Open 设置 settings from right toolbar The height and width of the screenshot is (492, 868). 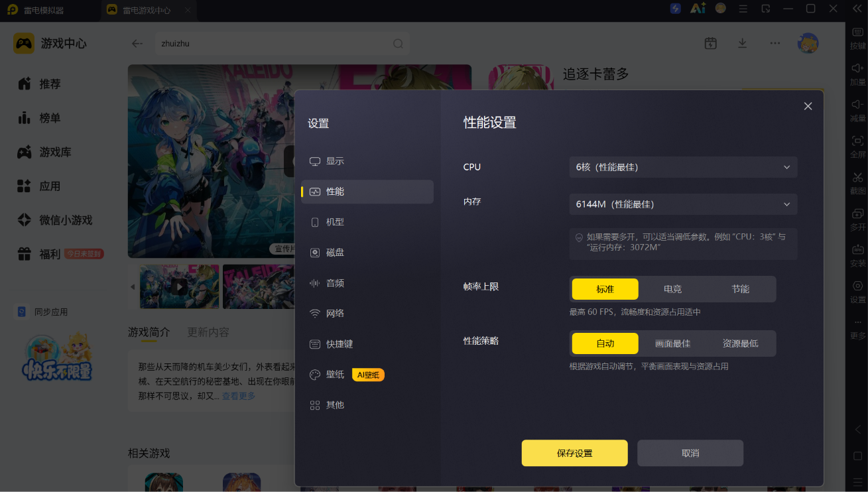click(x=857, y=292)
